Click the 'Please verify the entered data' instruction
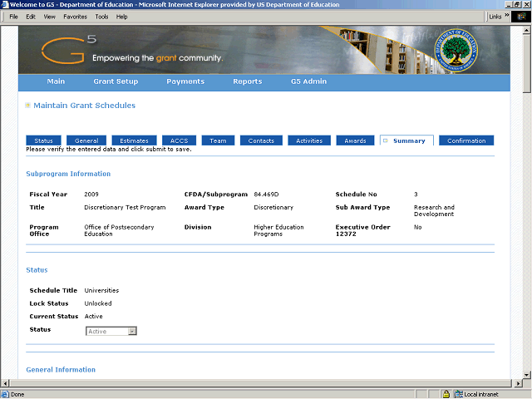 pos(109,150)
